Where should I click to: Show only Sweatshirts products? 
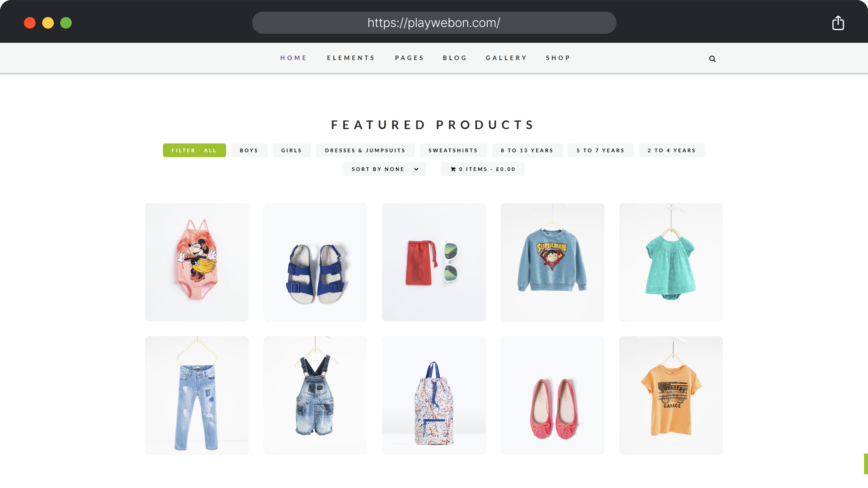(453, 150)
